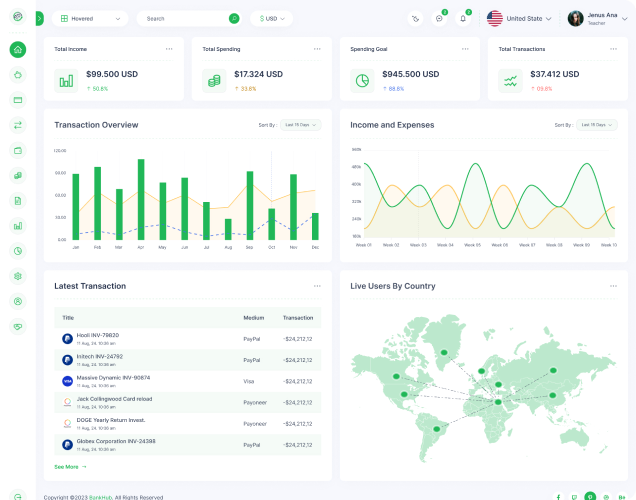Open the piggy bank savings sidebar icon
Viewport: 636px width, 500px height.
(18, 75)
